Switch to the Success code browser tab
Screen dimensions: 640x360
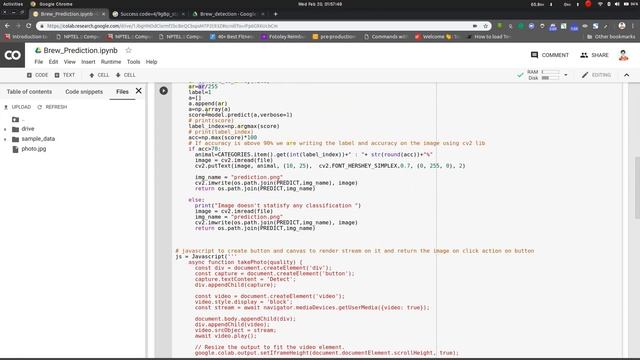pos(149,14)
